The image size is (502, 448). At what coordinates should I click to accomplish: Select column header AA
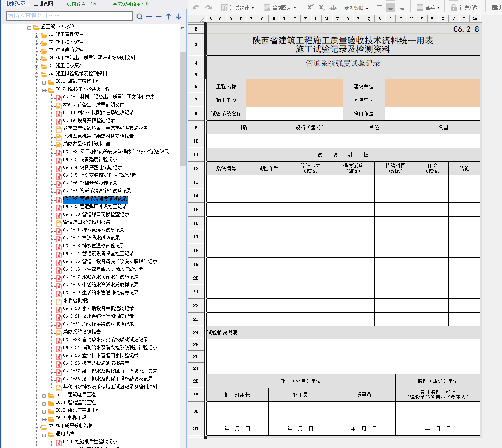click(475, 19)
